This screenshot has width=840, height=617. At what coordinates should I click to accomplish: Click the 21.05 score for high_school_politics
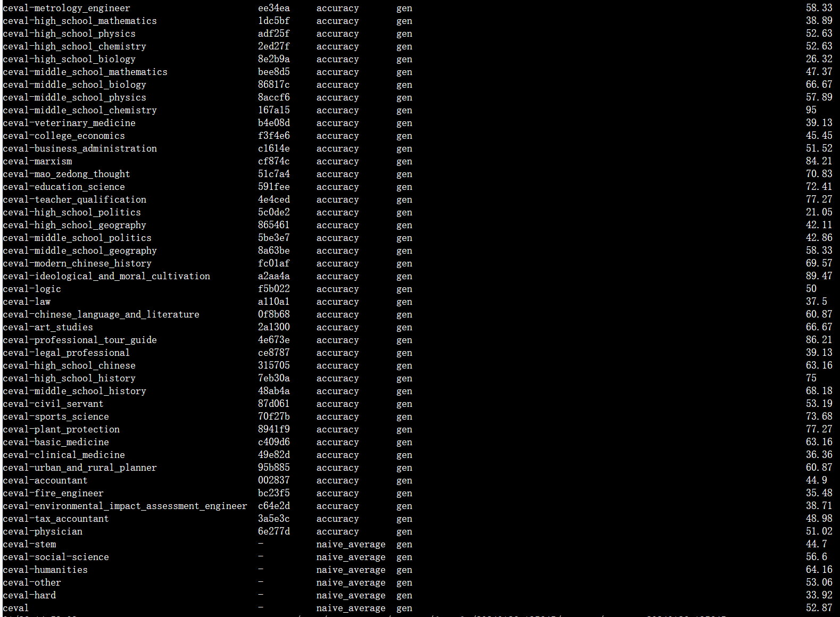pos(819,212)
